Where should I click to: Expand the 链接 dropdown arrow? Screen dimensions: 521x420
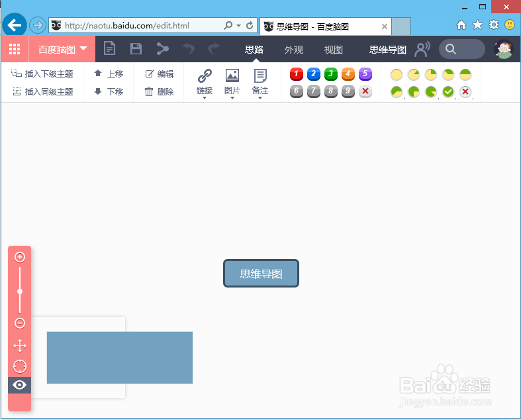[x=205, y=98]
